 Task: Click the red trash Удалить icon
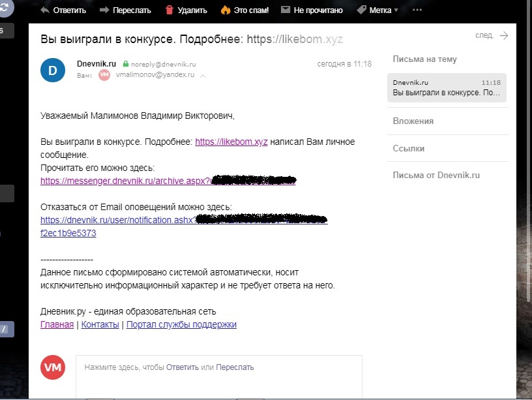click(170, 10)
